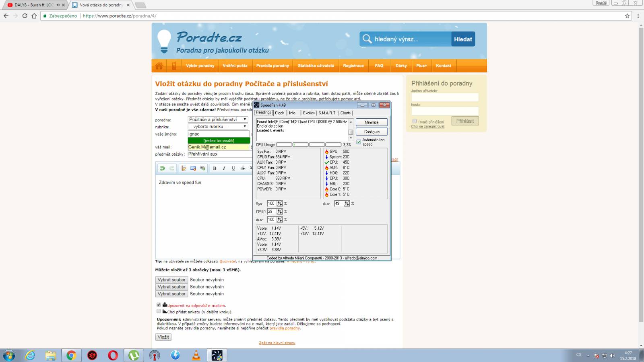The width and height of the screenshot is (644, 362).
Task: Click the Přihlásit login button
Action: click(465, 121)
